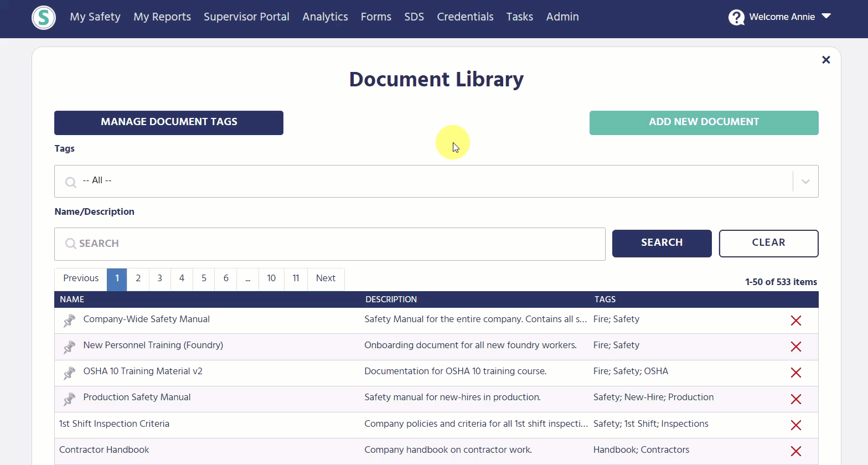The width and height of the screenshot is (868, 465).
Task: Open Production Safety Manual document
Action: click(137, 397)
